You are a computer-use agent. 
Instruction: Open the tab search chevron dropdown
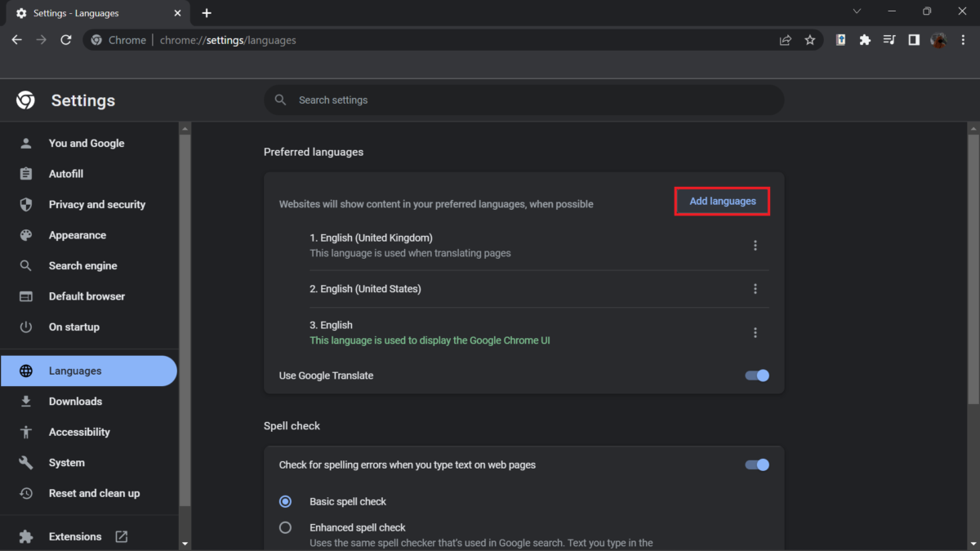(x=857, y=12)
